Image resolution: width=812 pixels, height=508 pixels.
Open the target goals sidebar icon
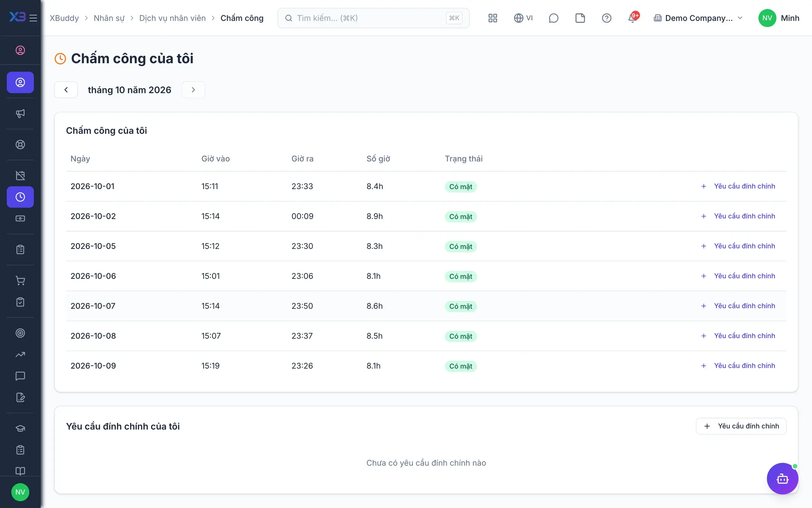click(20, 333)
